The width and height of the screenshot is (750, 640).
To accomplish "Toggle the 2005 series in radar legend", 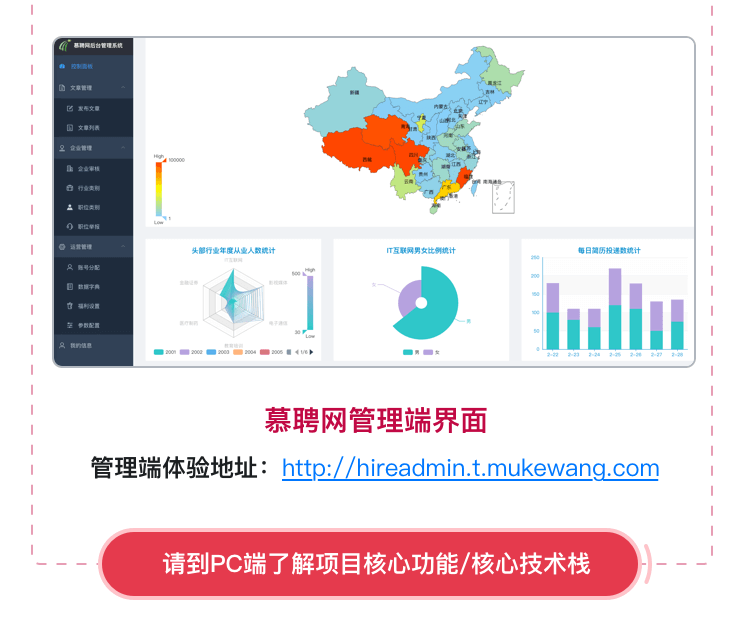I will tap(272, 352).
